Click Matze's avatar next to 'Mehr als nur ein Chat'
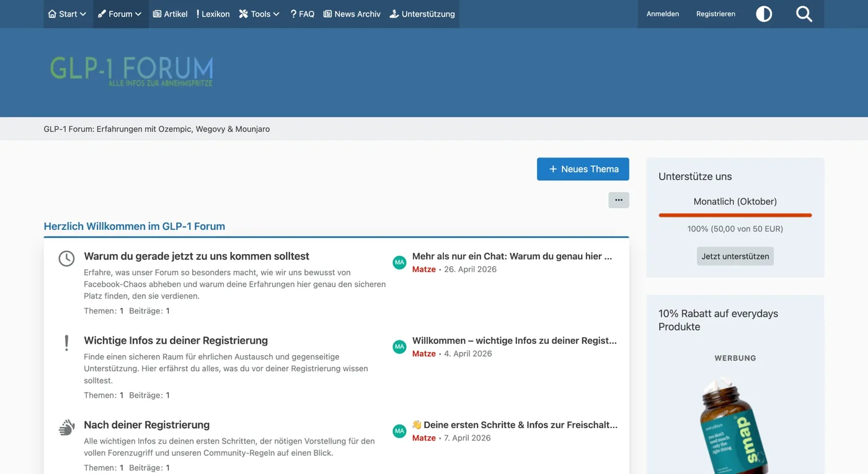This screenshot has height=474, width=868. coord(399,262)
